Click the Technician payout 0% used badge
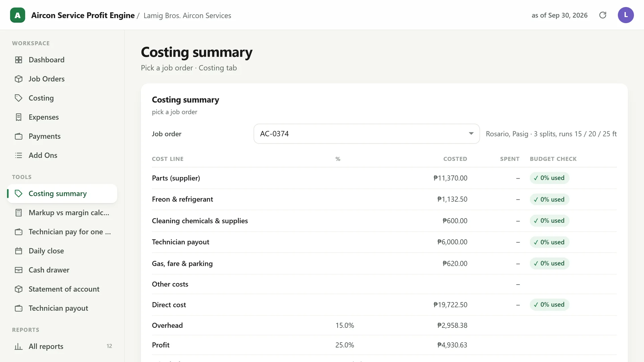This screenshot has height=362, width=644. click(x=549, y=242)
